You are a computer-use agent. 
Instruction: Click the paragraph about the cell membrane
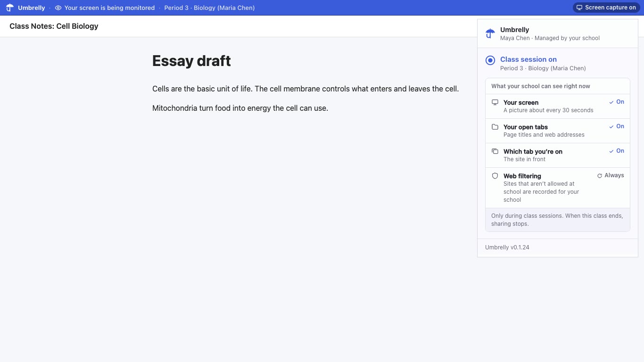point(305,89)
